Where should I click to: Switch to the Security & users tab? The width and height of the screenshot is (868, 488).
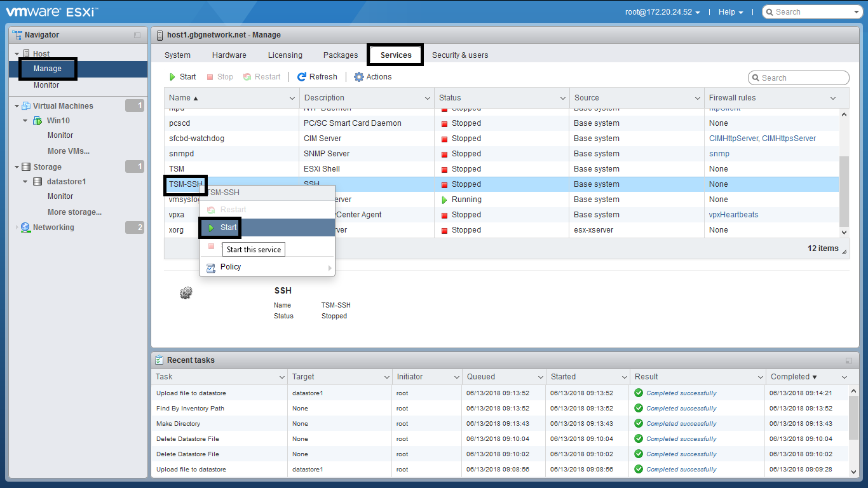pyautogui.click(x=460, y=55)
